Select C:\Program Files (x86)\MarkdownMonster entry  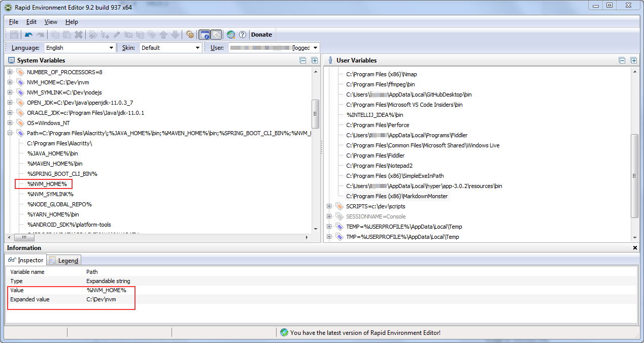(397, 196)
